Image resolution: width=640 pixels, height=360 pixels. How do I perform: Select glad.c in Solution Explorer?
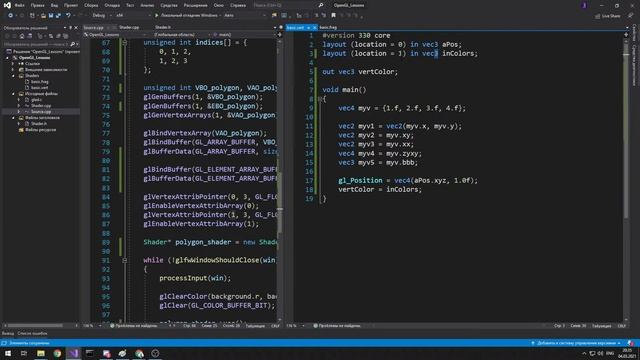click(36, 100)
